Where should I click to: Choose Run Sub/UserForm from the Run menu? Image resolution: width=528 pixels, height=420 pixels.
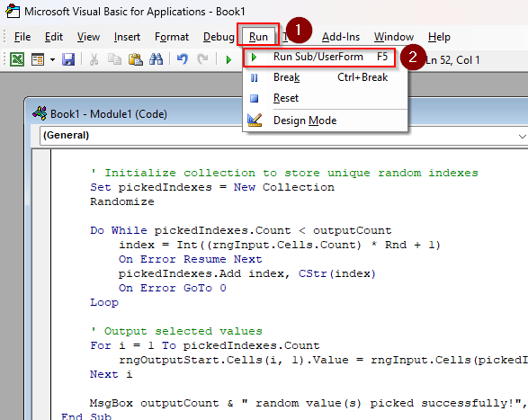coord(318,58)
